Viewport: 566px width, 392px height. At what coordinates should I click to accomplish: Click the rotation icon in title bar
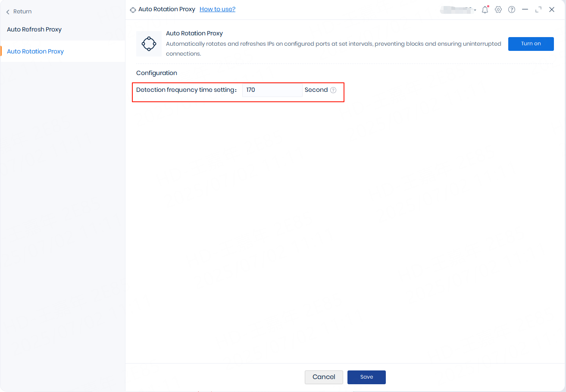(133, 9)
